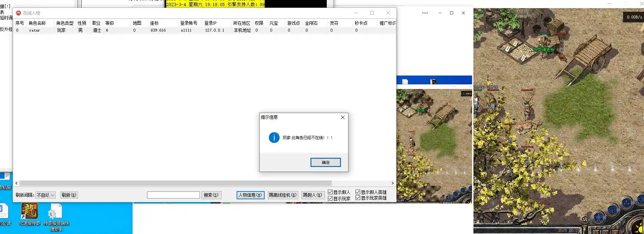Focus the search text field next to 搜索
The image size is (644, 234).
[173, 195]
